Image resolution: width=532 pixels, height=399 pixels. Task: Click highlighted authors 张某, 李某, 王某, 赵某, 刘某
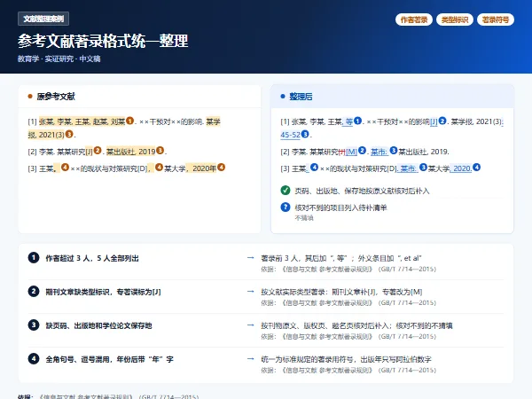(x=82, y=121)
